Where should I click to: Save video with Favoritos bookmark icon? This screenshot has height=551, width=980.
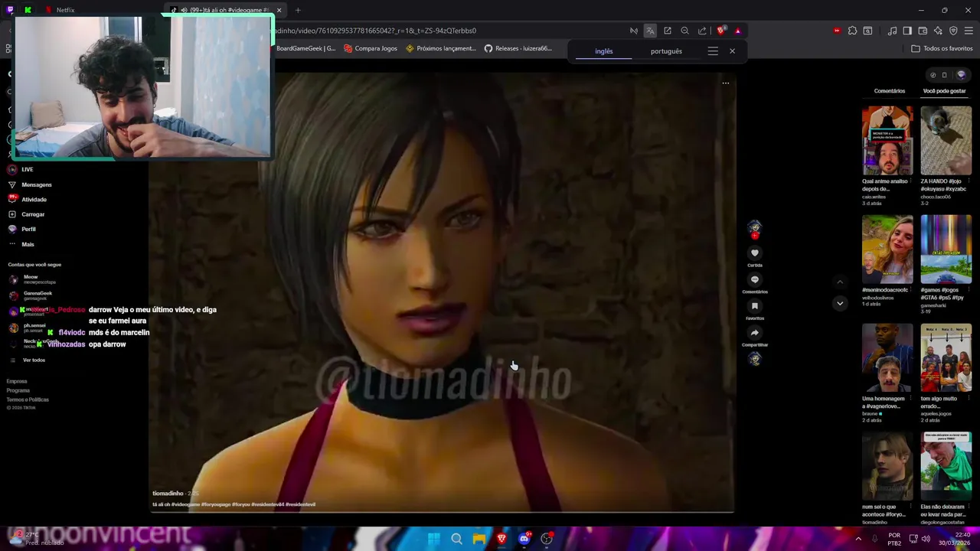pyautogui.click(x=754, y=306)
